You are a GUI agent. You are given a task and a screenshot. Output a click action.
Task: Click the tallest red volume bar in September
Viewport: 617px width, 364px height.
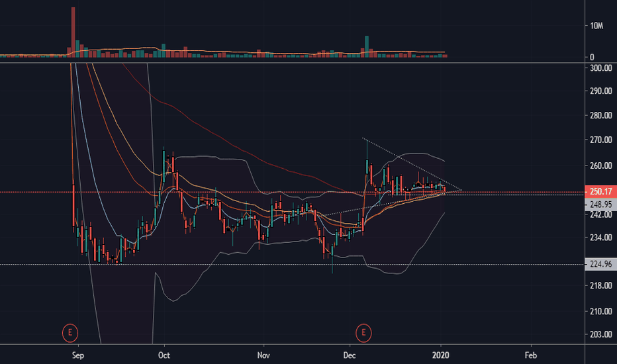click(x=73, y=32)
